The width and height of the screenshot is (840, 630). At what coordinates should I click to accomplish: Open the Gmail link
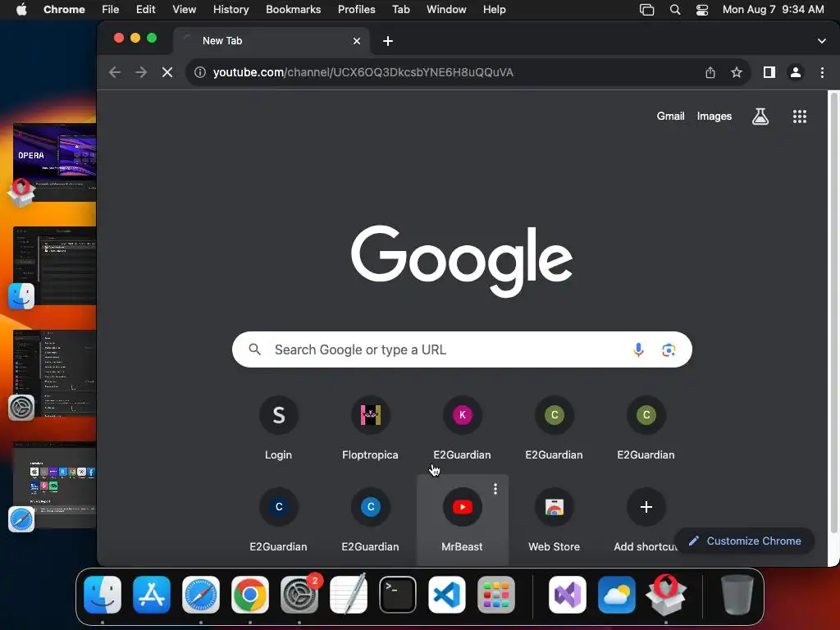tap(670, 116)
